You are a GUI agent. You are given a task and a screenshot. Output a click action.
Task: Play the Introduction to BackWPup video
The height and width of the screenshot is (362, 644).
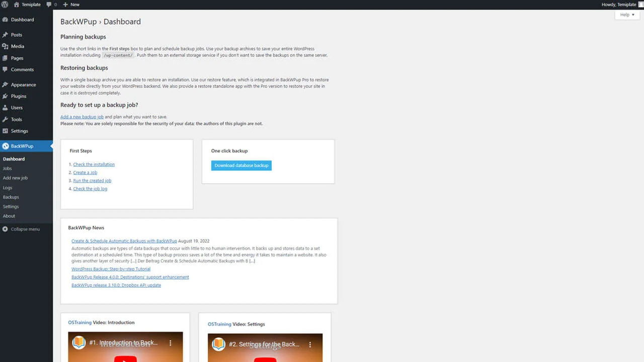point(125,358)
